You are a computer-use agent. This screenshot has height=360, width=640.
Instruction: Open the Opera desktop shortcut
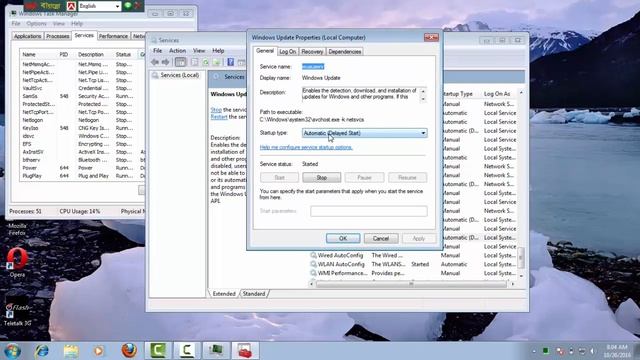pos(17,262)
